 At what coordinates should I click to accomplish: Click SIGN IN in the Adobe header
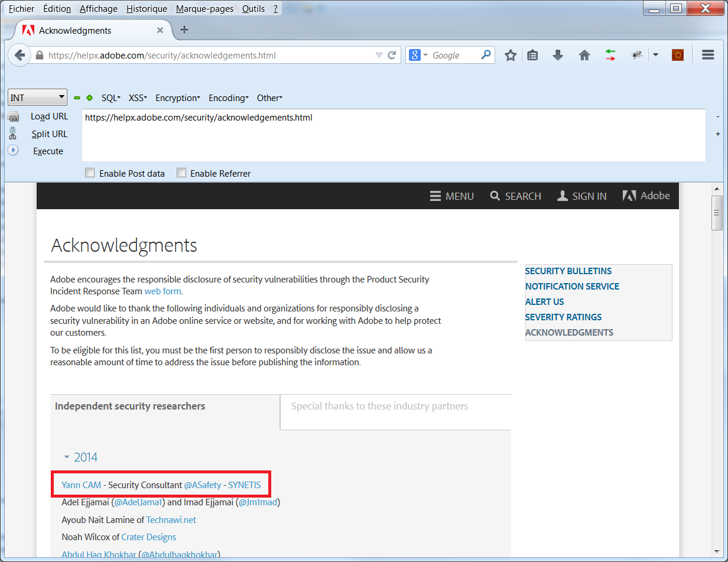tap(582, 196)
